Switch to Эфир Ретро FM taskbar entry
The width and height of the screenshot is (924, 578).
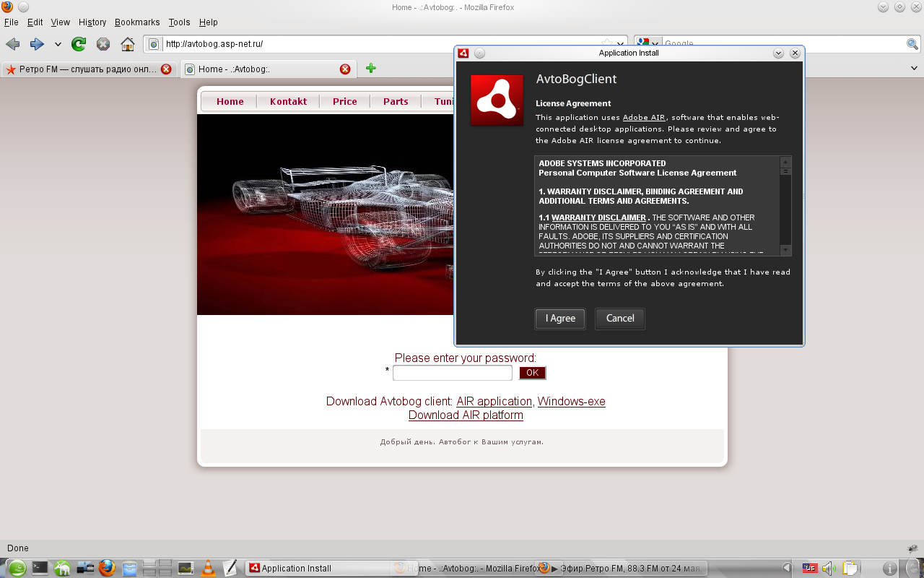pyautogui.click(x=622, y=569)
